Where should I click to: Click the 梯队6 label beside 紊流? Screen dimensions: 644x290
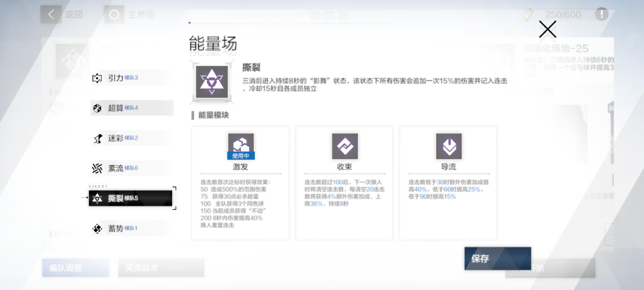[131, 168]
